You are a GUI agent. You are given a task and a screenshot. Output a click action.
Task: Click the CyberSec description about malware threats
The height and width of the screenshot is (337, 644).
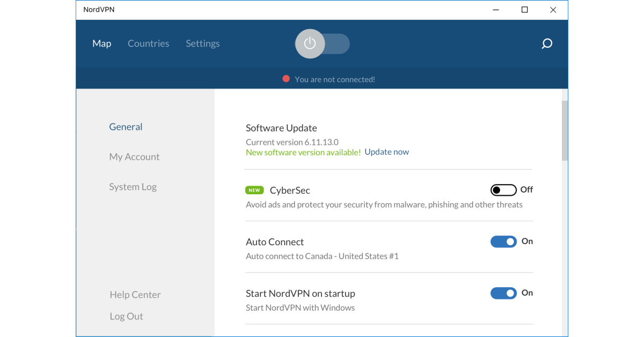click(384, 204)
